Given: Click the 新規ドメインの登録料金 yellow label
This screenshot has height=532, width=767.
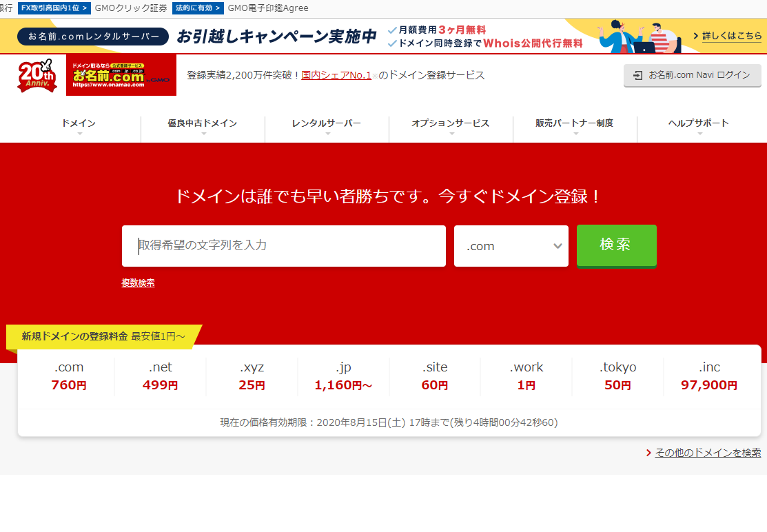Looking at the screenshot, I should (x=103, y=336).
